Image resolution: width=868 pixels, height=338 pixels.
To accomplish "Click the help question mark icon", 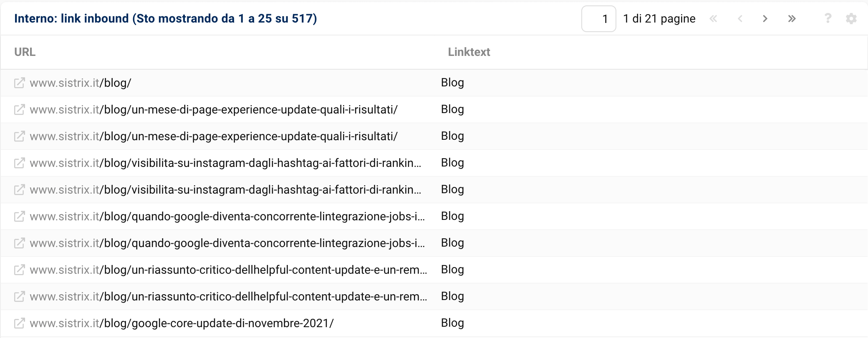I will (828, 18).
